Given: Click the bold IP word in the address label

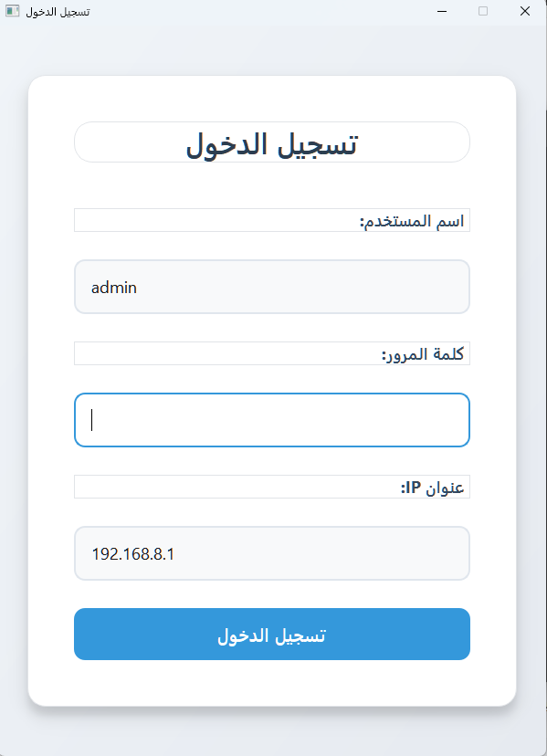Looking at the screenshot, I should (x=413, y=488).
